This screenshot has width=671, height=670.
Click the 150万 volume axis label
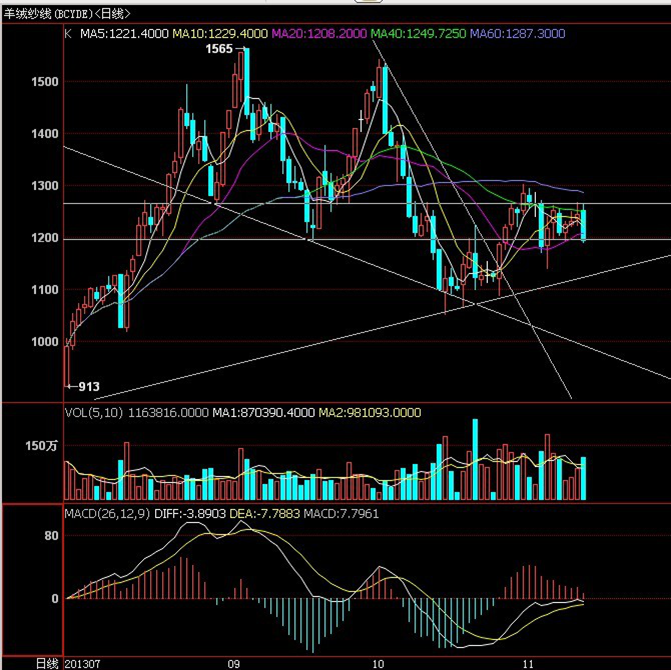tap(41, 446)
